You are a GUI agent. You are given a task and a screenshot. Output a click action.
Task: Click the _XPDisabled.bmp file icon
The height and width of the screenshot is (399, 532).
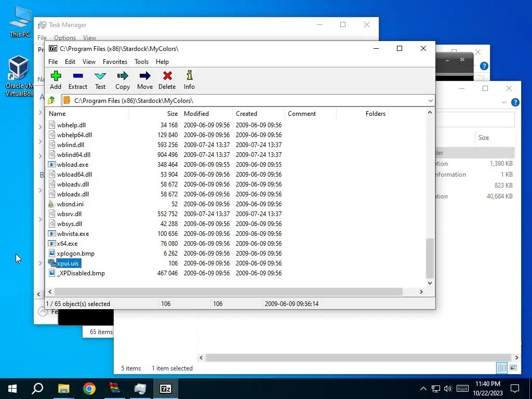point(51,273)
